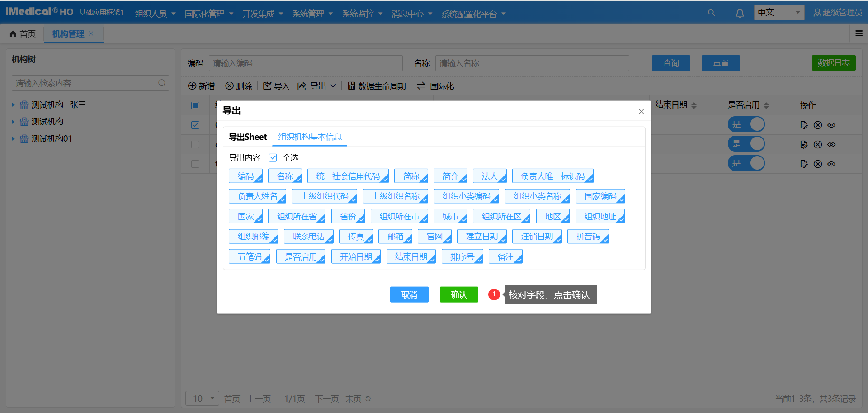This screenshot has width=868, height=413.
Task: Click the 取消 button in export dialog
Action: (x=409, y=295)
